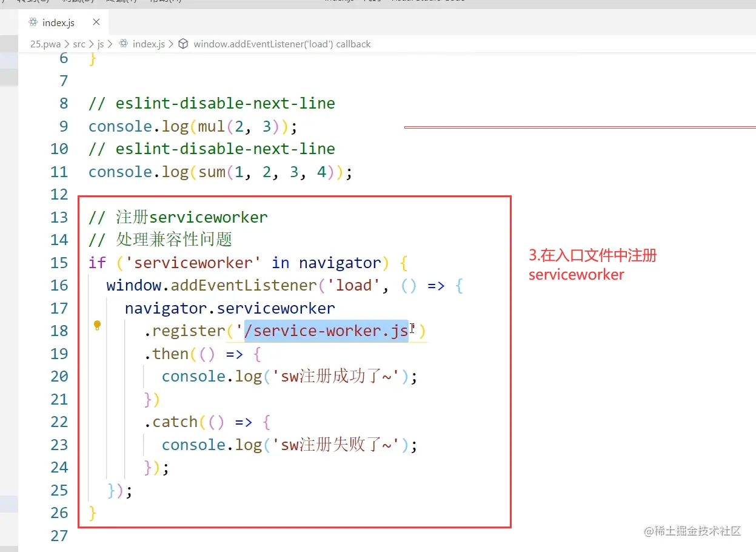This screenshot has height=552, width=756.
Task: Select line number 11 in the gutter
Action: tap(59, 172)
